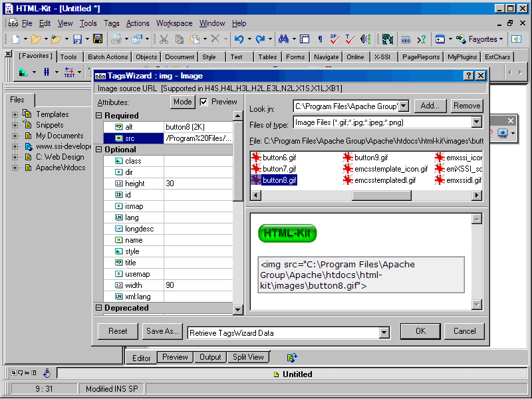Click the HTML-Kit system menu icon by File
Screen dimensions: 532x399
pyautogui.click(x=13, y=23)
